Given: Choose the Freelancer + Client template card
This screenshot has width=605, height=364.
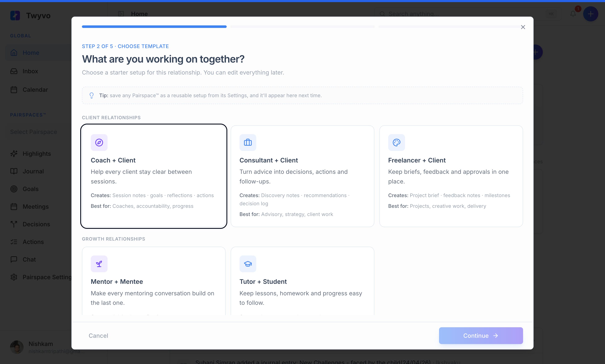Looking at the screenshot, I should click(451, 176).
